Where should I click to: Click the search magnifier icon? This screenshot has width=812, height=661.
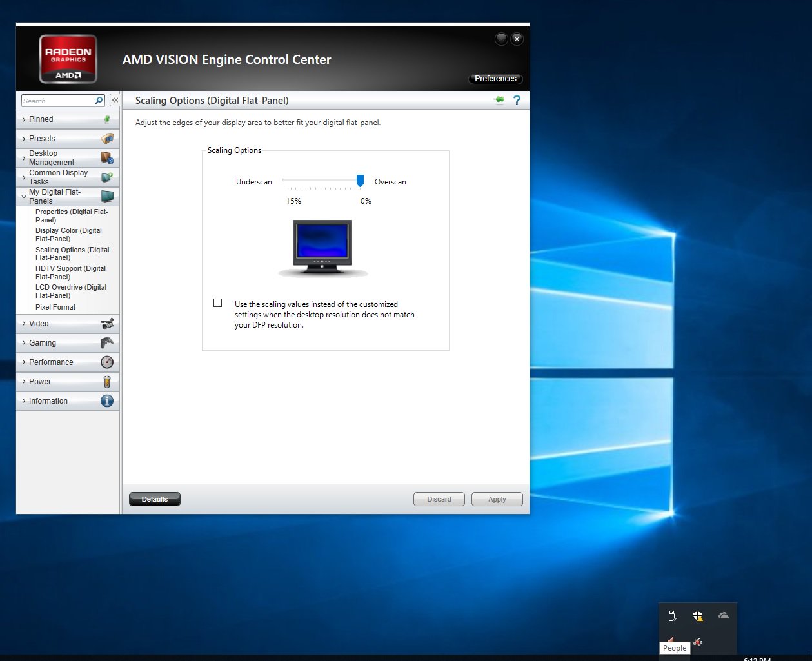click(x=99, y=101)
